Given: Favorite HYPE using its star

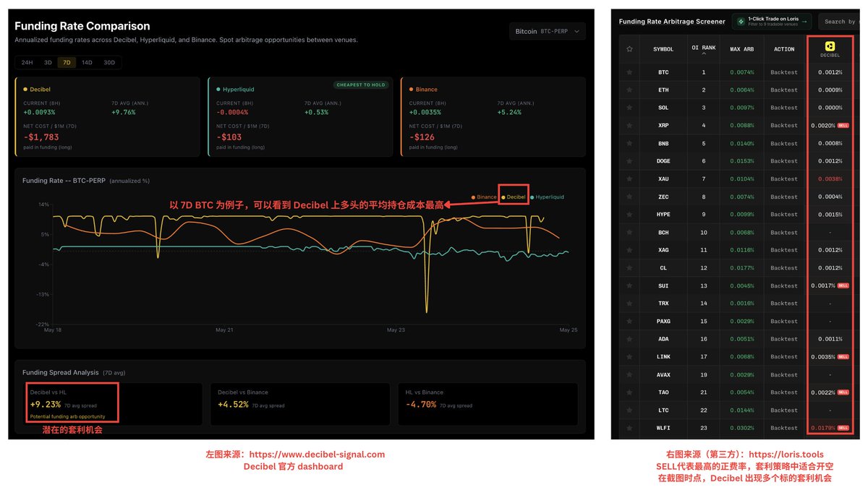Looking at the screenshot, I should coord(629,215).
